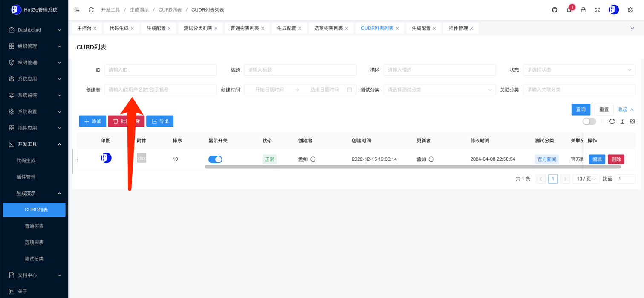
Task: Click the table density icon
Action: click(622, 122)
